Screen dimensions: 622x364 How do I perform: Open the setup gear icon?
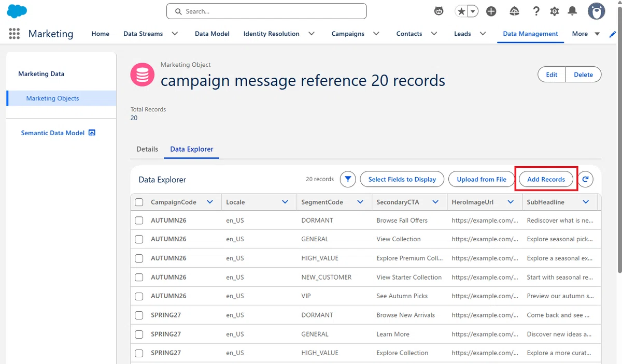coord(554,11)
